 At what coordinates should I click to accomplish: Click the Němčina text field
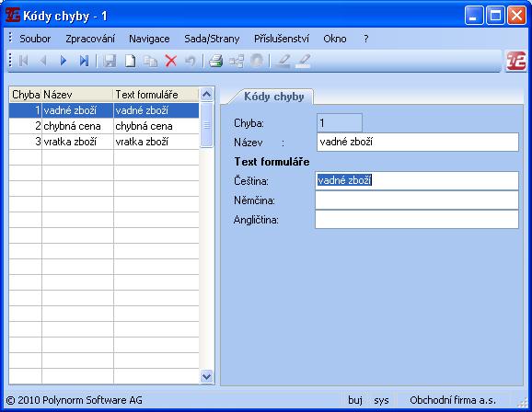click(417, 200)
